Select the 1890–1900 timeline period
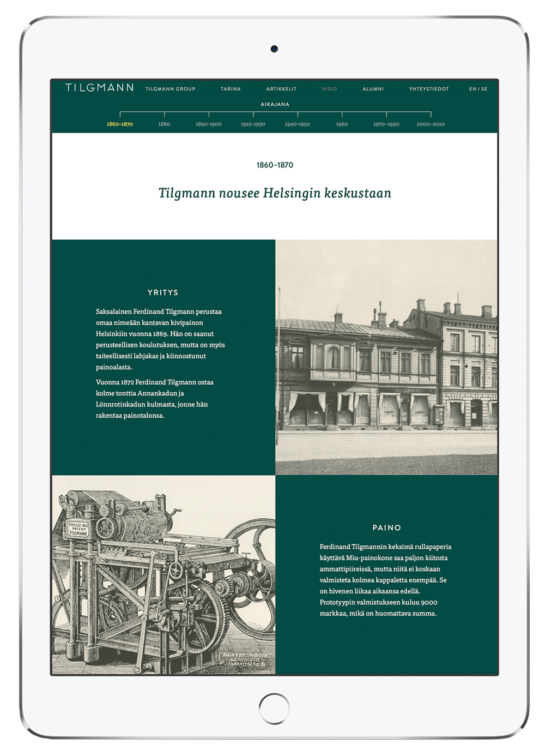545x756 pixels. coord(209,124)
